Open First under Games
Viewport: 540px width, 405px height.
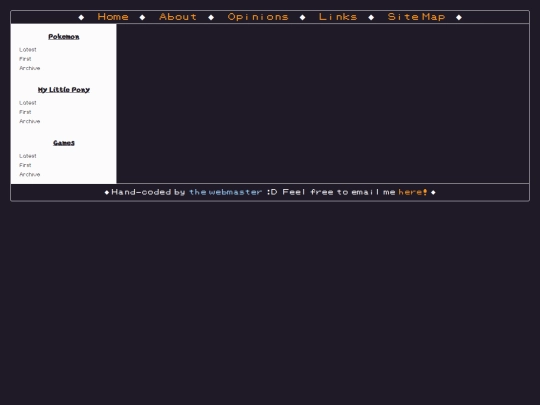coord(25,165)
